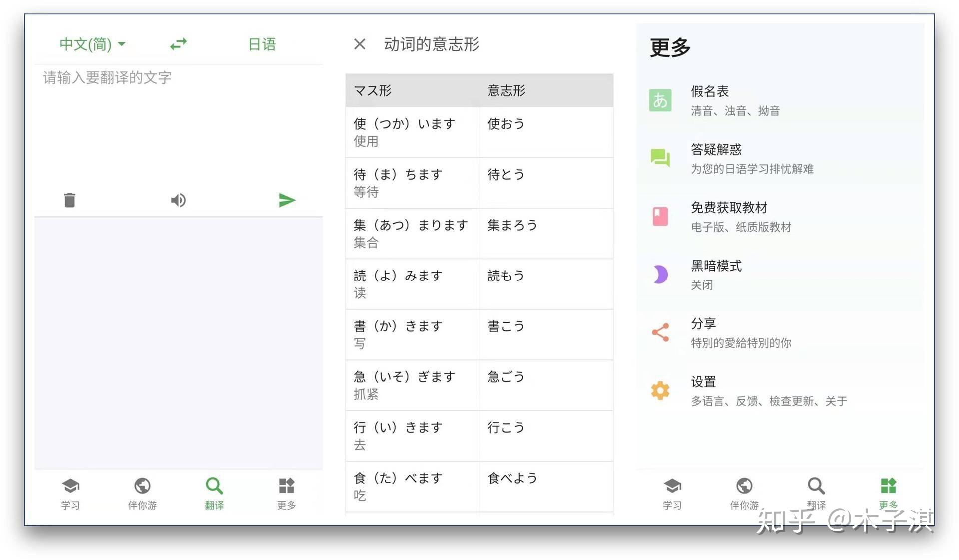Open the 更多 grid tab on left
The height and width of the screenshot is (560, 959).
point(286,493)
